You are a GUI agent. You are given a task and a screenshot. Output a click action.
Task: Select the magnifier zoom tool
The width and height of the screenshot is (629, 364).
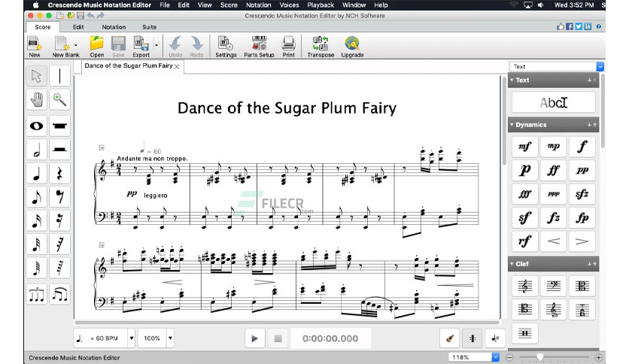pos(59,99)
